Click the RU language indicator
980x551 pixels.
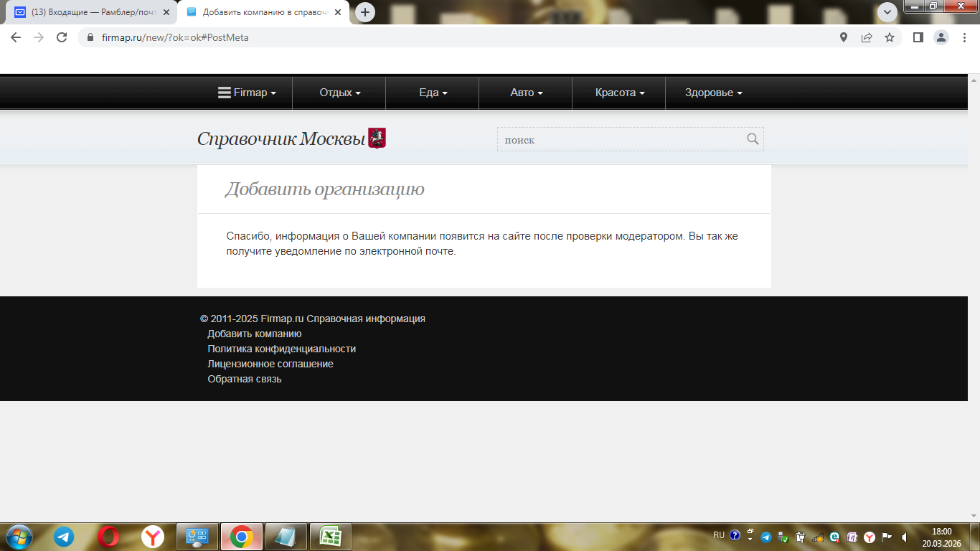pyautogui.click(x=719, y=535)
